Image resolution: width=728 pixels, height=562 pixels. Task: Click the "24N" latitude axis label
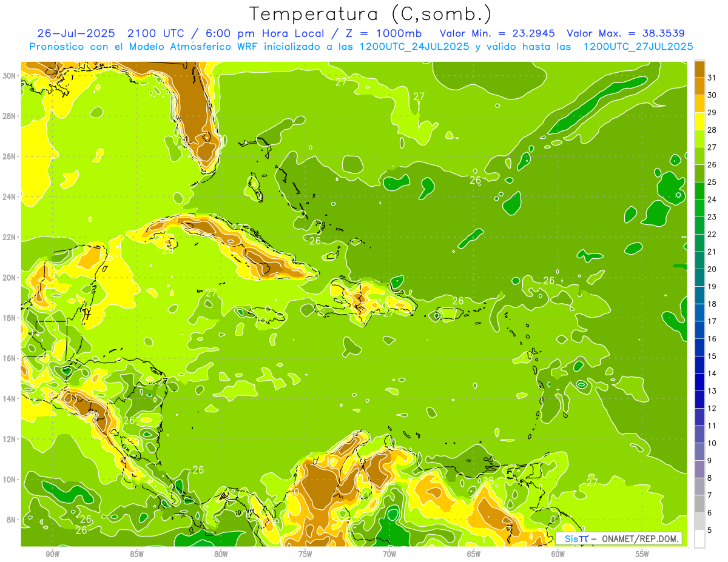pyautogui.click(x=9, y=197)
